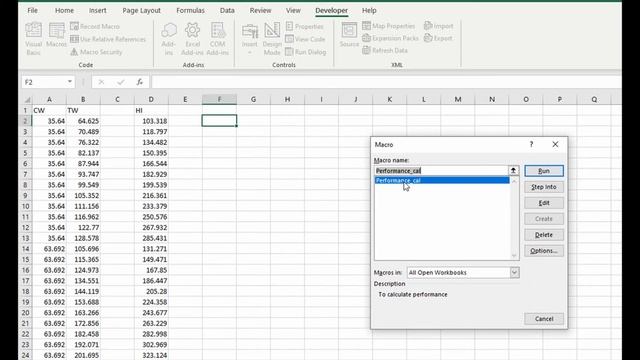Switch to the Insert tab
This screenshot has height=360, width=640.
(98, 10)
